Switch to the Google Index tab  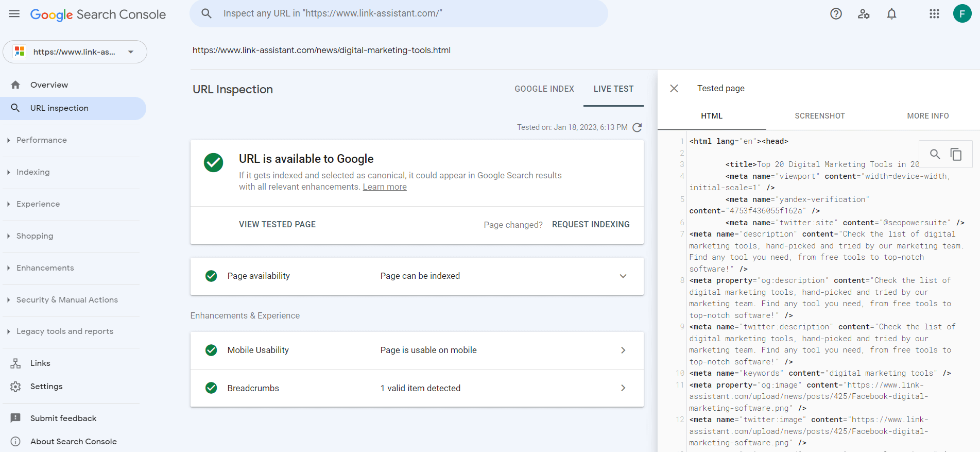(x=544, y=89)
